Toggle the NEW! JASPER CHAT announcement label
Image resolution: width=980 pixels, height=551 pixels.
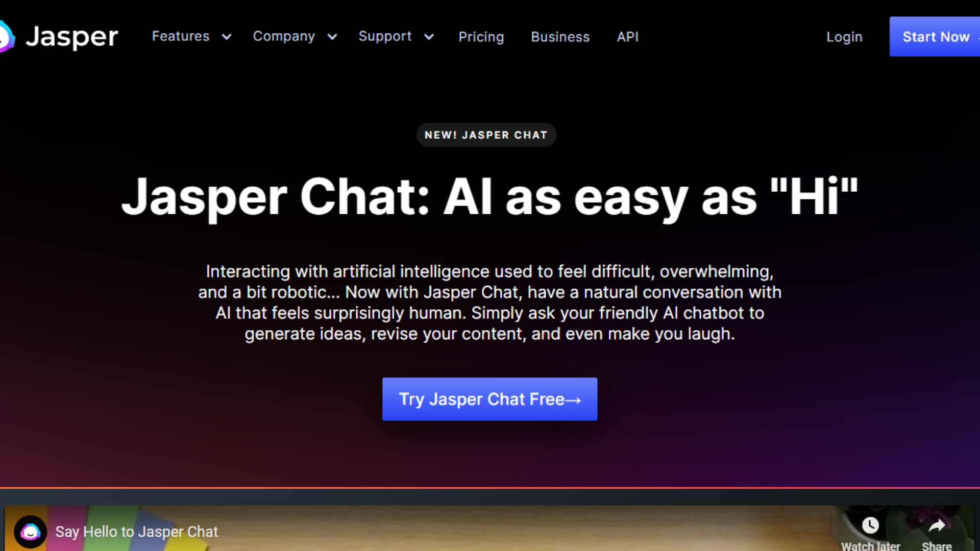[485, 135]
